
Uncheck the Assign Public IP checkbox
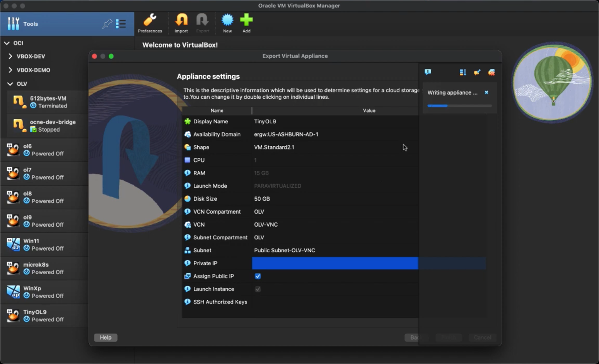258,276
